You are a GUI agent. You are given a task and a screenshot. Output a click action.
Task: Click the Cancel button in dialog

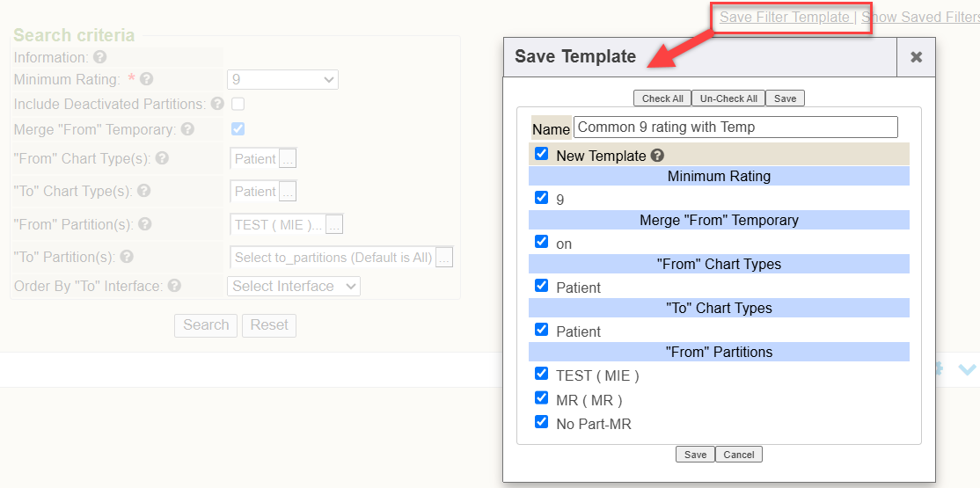[x=739, y=455]
